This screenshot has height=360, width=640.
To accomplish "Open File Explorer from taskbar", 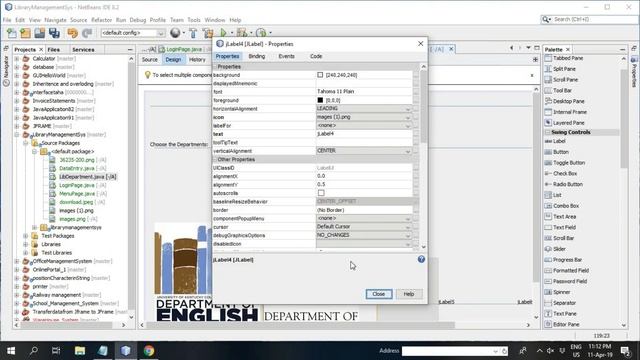I will pyautogui.click(x=80, y=351).
